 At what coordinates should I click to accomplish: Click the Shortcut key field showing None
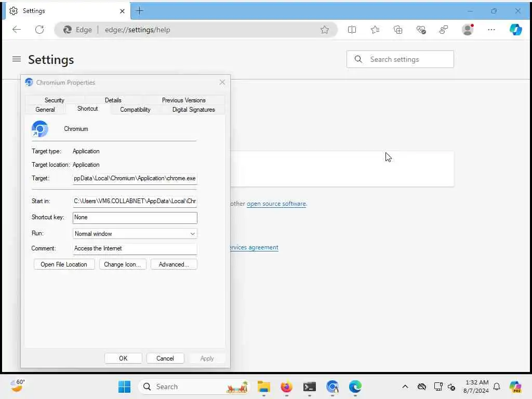coord(135,218)
